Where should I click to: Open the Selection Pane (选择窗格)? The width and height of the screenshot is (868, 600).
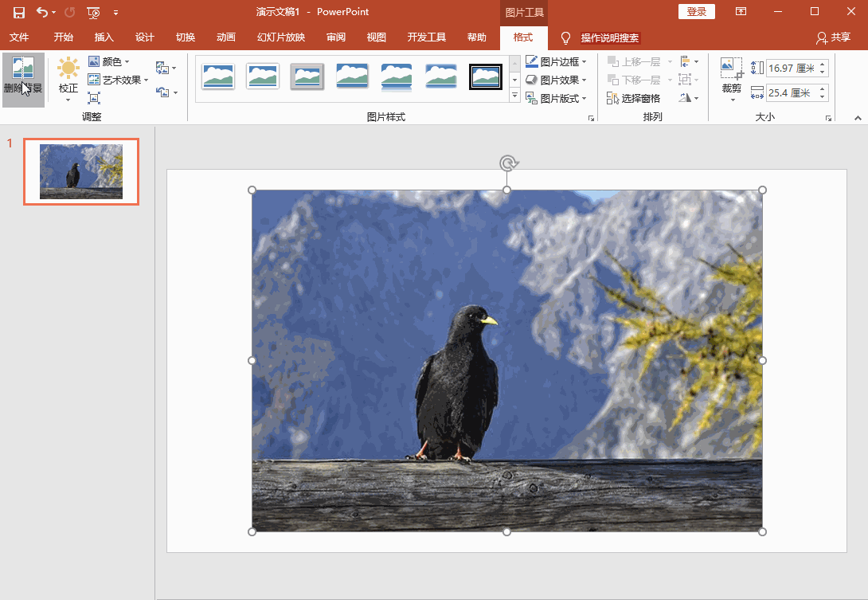pos(633,98)
